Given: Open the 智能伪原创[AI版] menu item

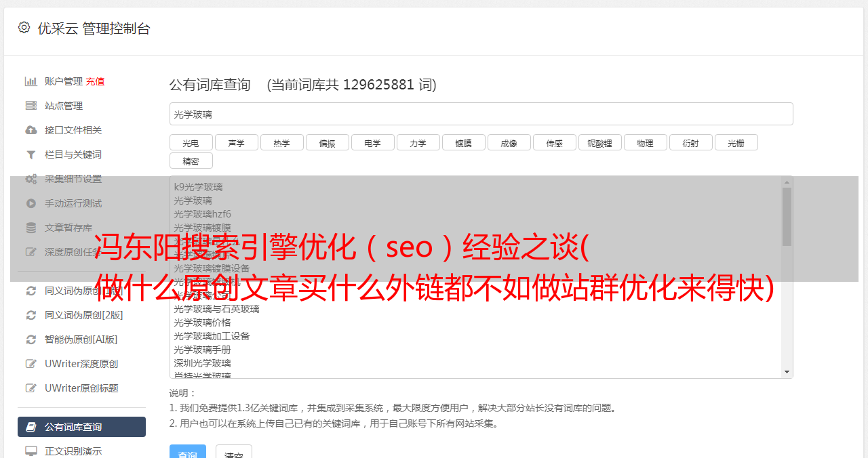Looking at the screenshot, I should [x=81, y=339].
